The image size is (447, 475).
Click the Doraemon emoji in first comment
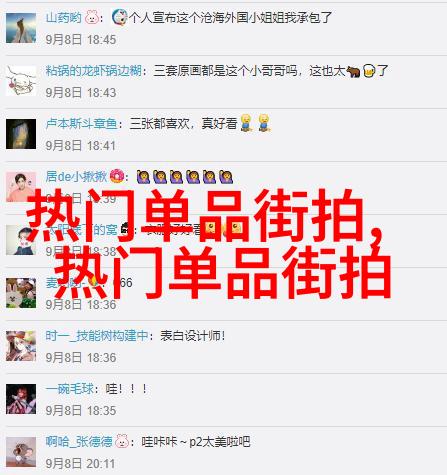[x=119, y=17]
